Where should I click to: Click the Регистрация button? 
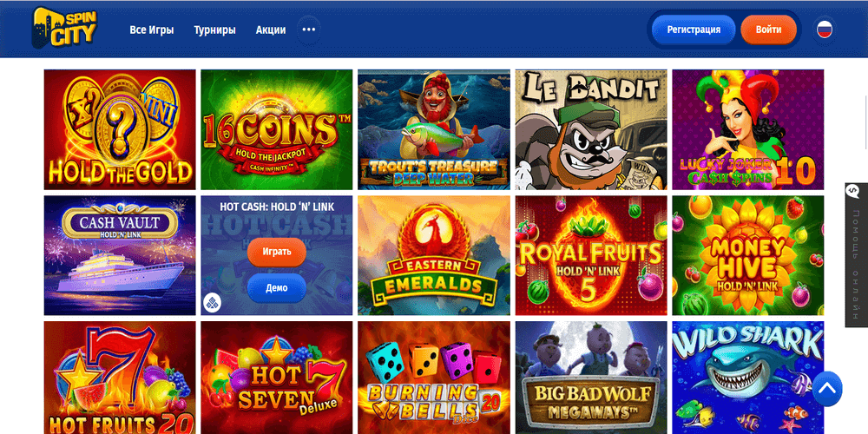pos(694,30)
